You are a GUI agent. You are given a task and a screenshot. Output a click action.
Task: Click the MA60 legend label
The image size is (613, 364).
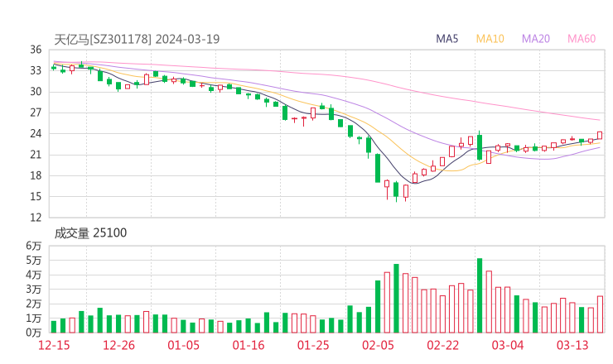(582, 39)
